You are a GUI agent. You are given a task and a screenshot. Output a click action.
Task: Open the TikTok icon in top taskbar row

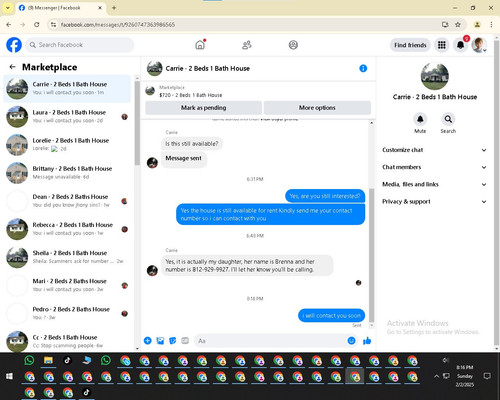pos(68,360)
